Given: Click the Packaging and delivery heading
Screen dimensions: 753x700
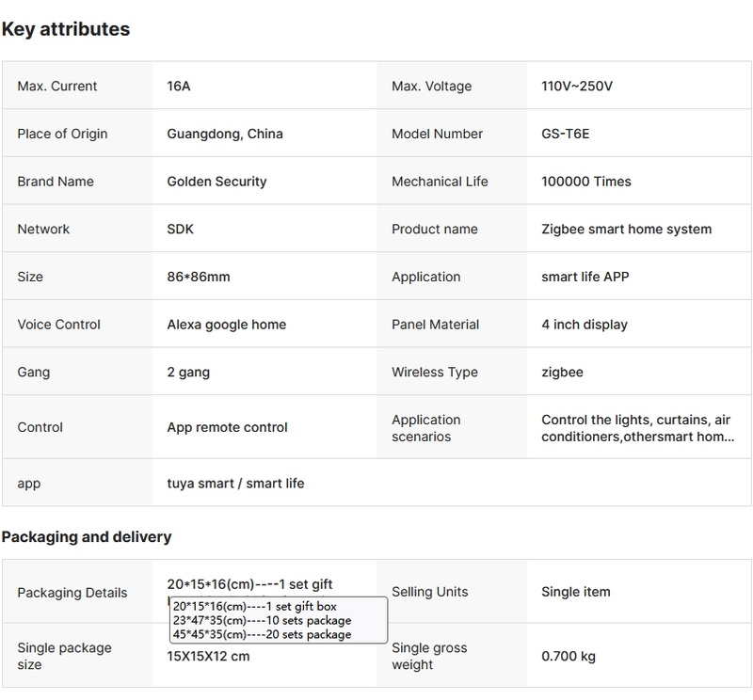Looking at the screenshot, I should (87, 537).
